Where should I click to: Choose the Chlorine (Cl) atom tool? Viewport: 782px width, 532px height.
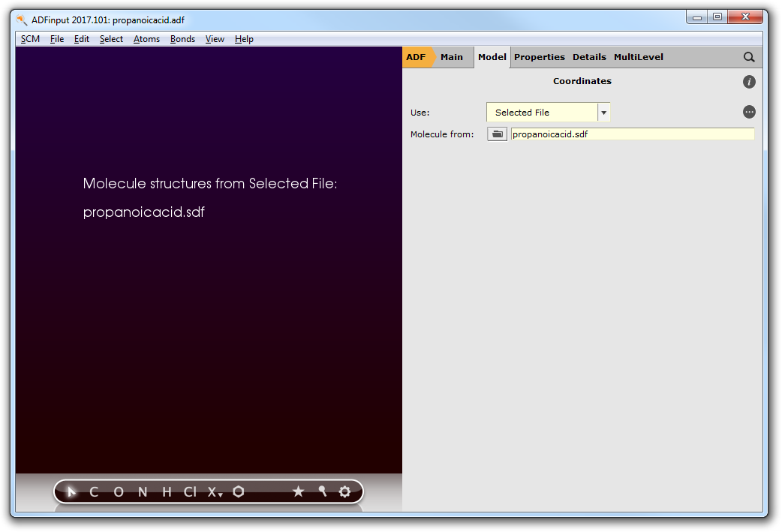point(190,492)
